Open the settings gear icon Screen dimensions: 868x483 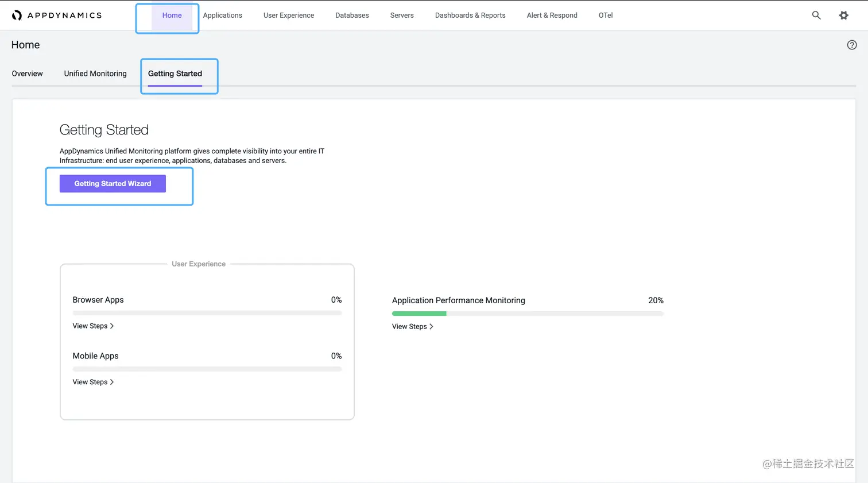click(843, 16)
